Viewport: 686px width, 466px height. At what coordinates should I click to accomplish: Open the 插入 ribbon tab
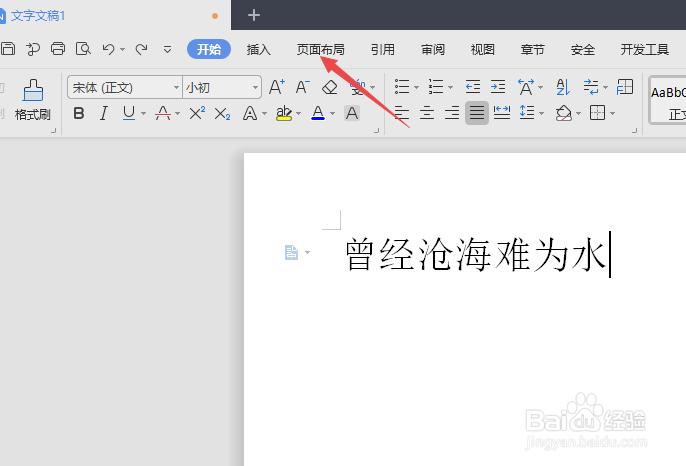(x=259, y=49)
